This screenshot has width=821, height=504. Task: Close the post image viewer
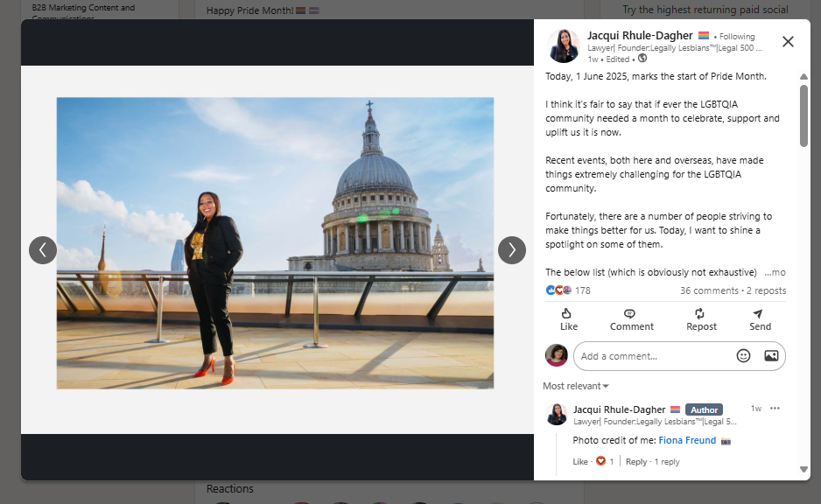point(788,42)
